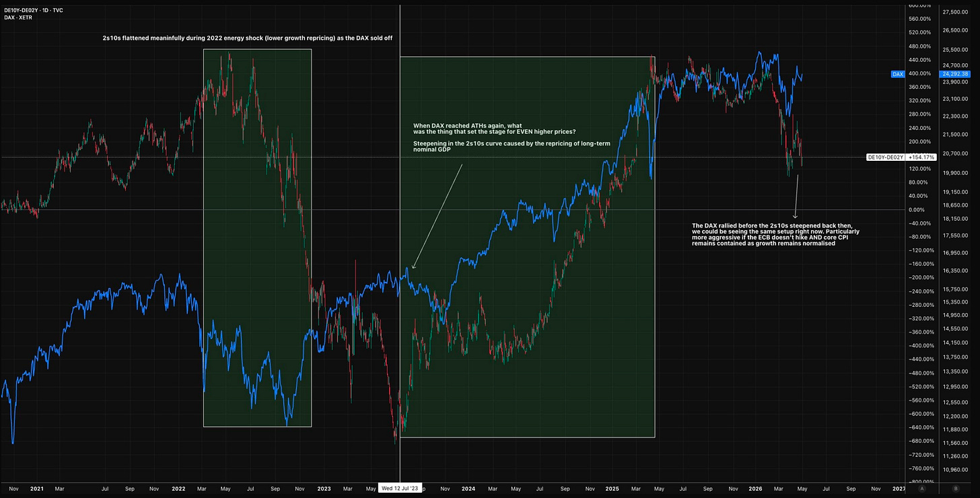Select the DAX · XETR legend title
This screenshot has height=498, width=980.
click(17, 17)
